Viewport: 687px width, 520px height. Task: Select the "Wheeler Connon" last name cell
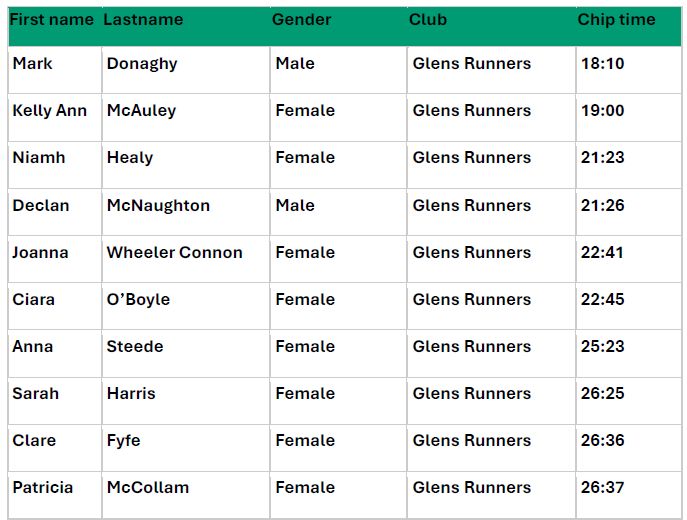tap(175, 253)
